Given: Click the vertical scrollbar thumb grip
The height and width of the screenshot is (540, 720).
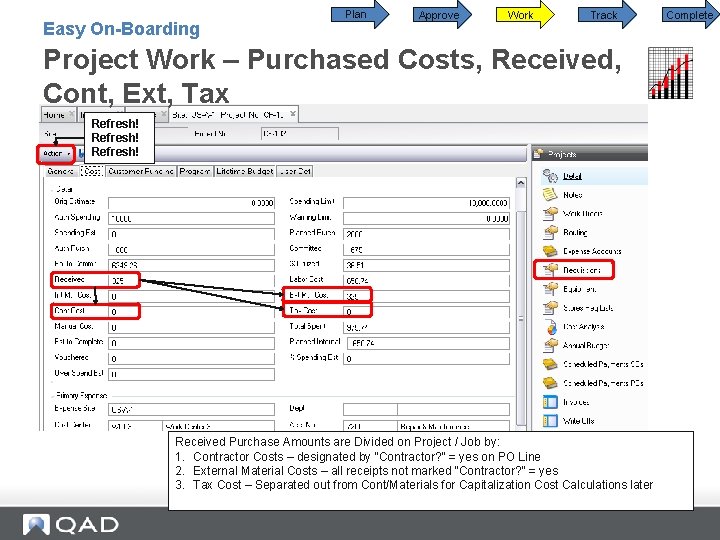Looking at the screenshot, I should click(x=521, y=318).
